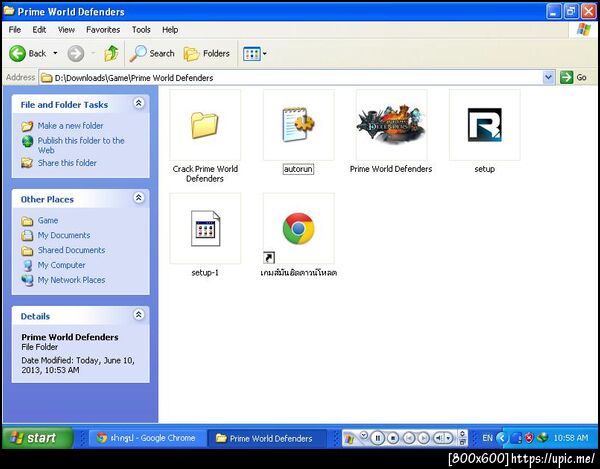Click the network globe tray icon

point(542,438)
